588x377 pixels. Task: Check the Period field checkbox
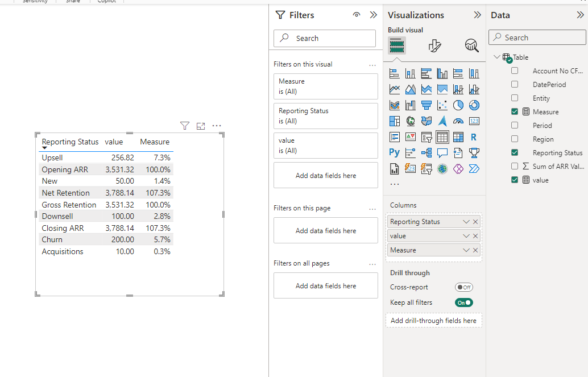[515, 125]
